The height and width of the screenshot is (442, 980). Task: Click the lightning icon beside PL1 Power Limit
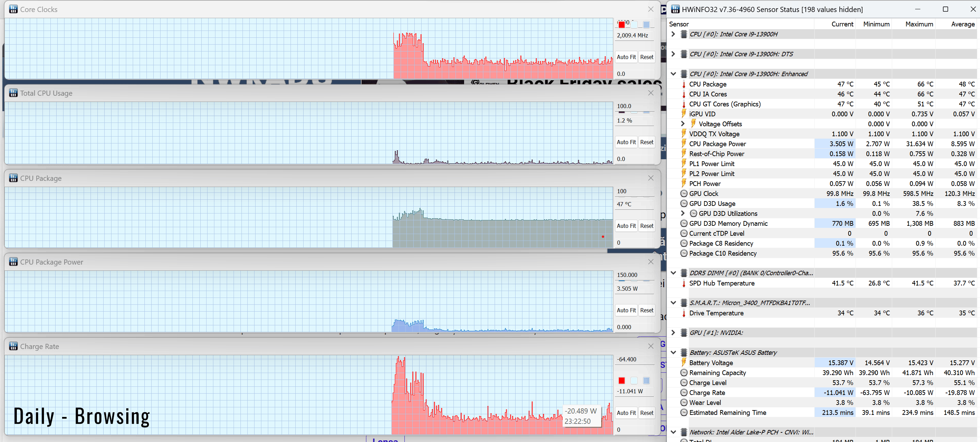(x=684, y=164)
